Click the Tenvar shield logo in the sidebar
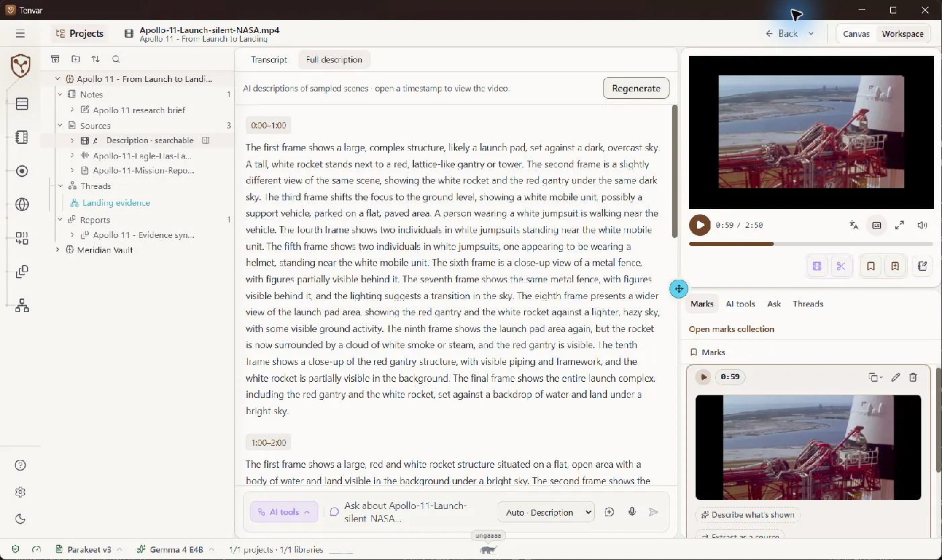Screen dimensions: 942x560 [x=21, y=66]
